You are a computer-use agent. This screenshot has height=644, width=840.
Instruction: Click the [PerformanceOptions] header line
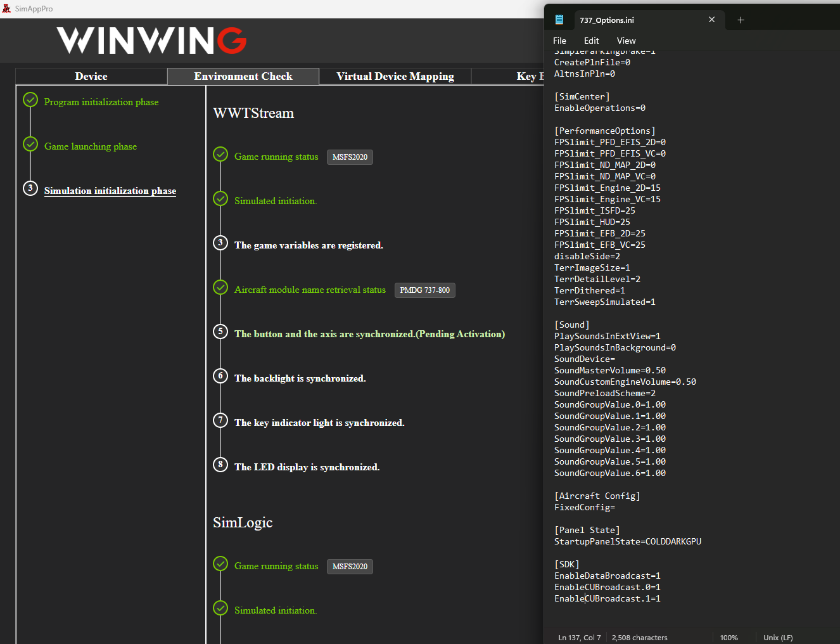click(x=605, y=131)
